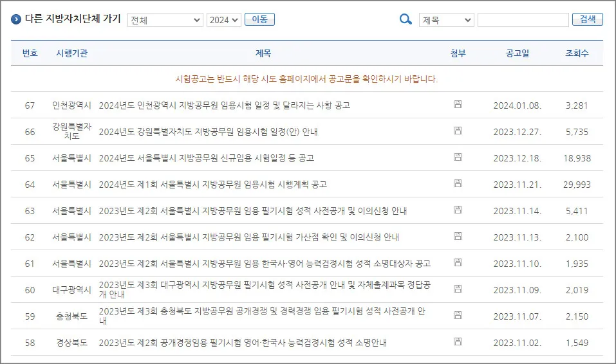Open 성적 사전공개 및 이의신청 안내 post
The width and height of the screenshot is (616, 364).
[252, 211]
